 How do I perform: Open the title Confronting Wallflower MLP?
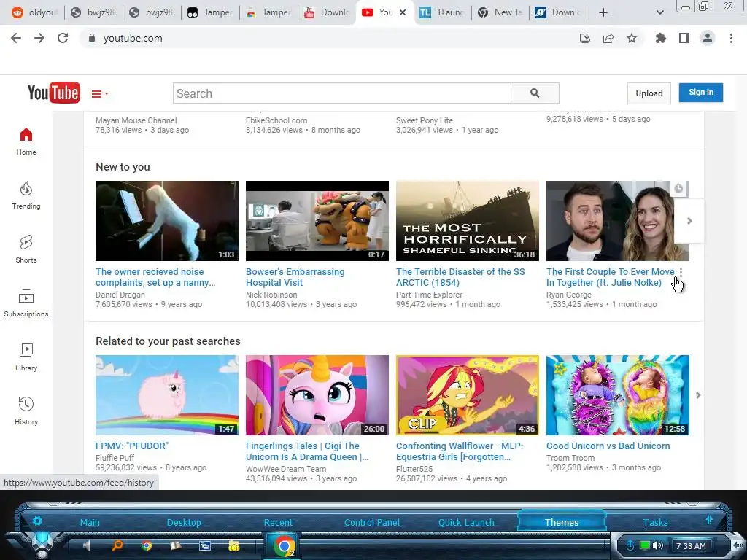tap(460, 451)
